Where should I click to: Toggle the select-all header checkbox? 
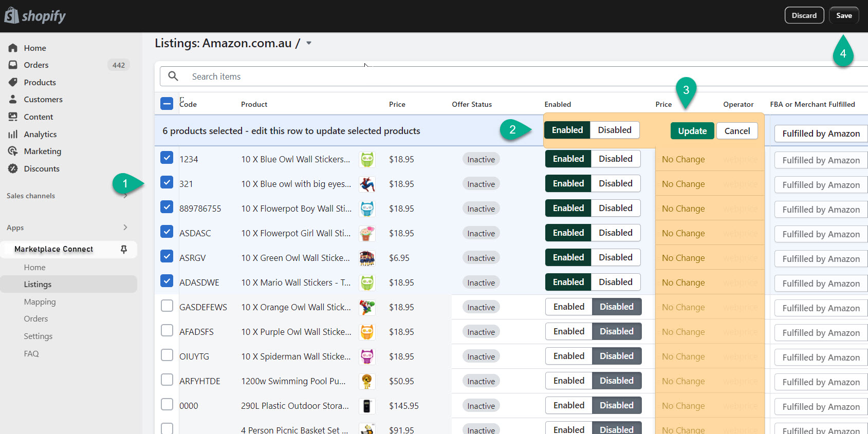pyautogui.click(x=167, y=104)
